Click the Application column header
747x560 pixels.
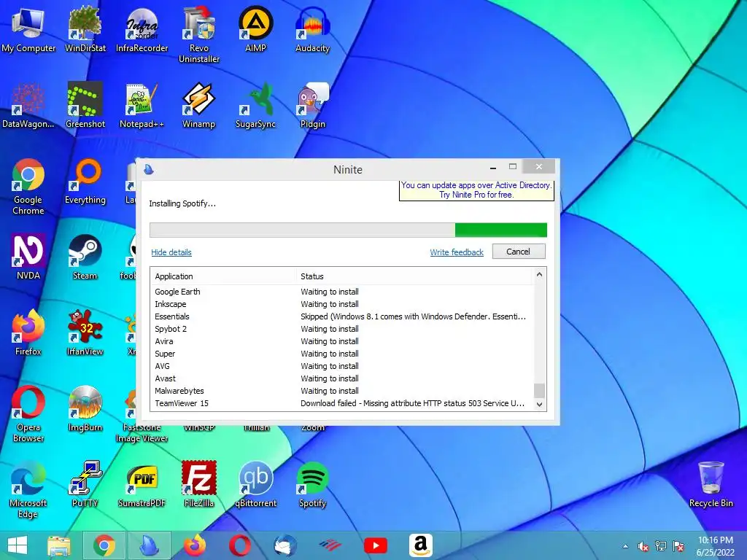[x=223, y=276]
